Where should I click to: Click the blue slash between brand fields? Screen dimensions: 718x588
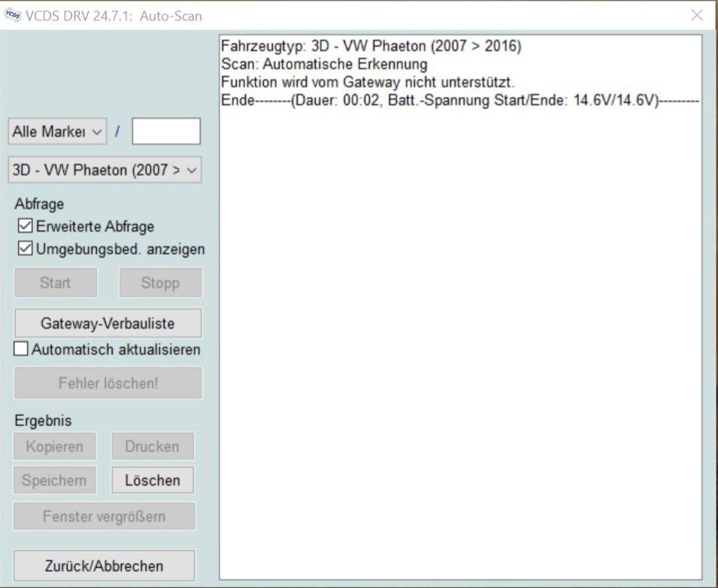click(x=118, y=132)
